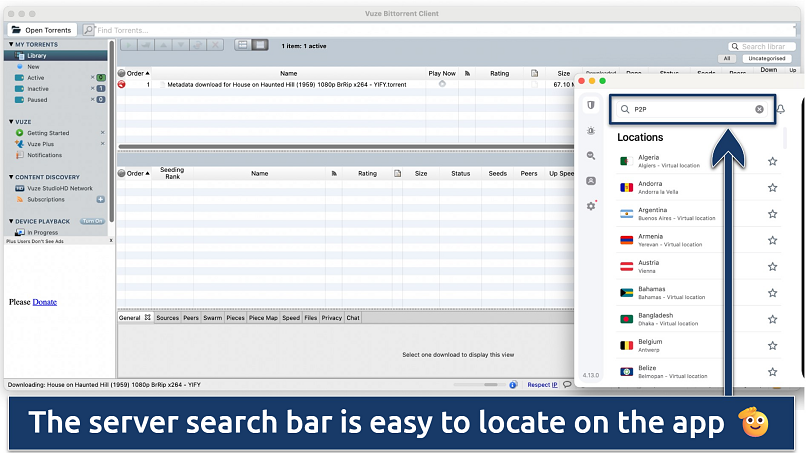The image size is (806, 453).
Task: Collapse the VUZE sidebar section
Action: (x=10, y=121)
